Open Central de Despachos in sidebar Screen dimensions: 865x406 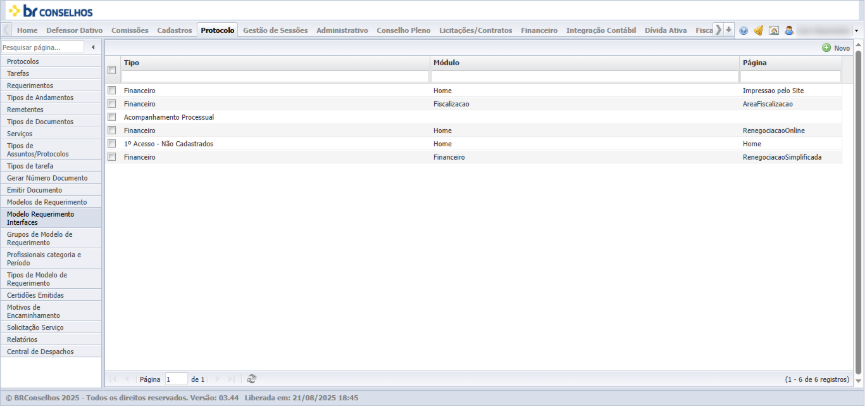tap(51, 351)
